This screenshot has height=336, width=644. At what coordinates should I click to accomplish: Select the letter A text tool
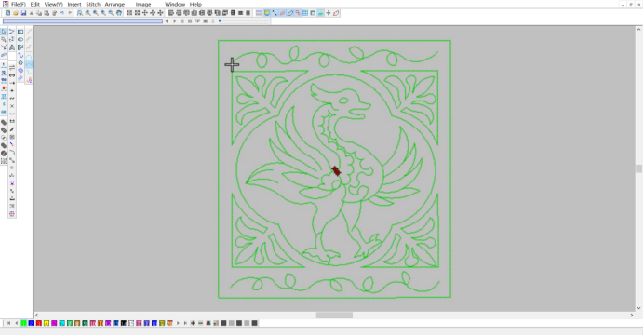coord(12,47)
